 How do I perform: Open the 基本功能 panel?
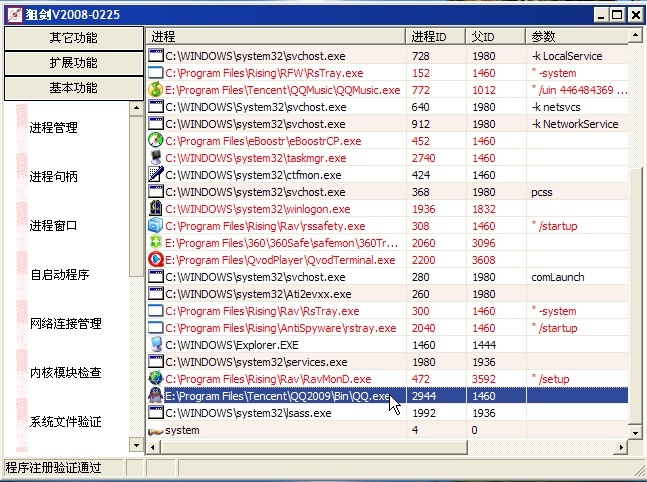74,88
